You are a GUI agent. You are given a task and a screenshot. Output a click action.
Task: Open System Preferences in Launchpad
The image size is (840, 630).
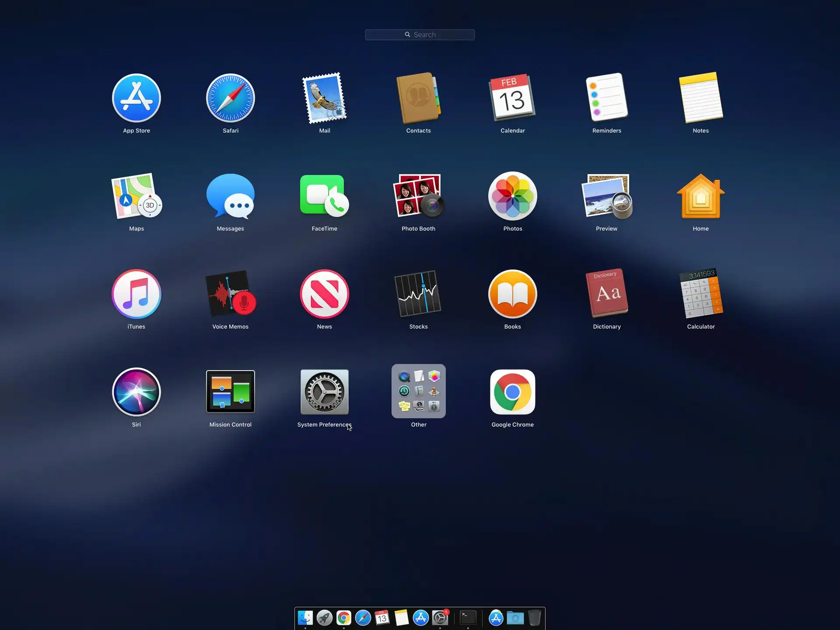coord(325,392)
